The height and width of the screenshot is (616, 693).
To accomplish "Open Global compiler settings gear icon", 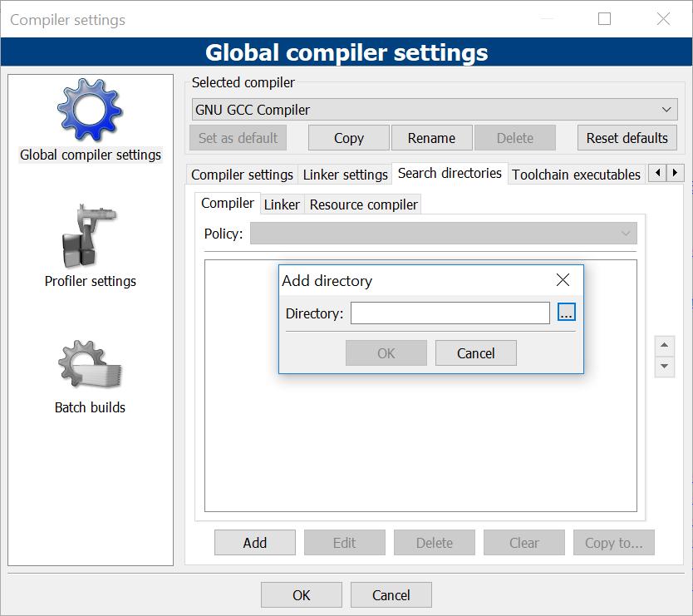I will pyautogui.click(x=90, y=111).
